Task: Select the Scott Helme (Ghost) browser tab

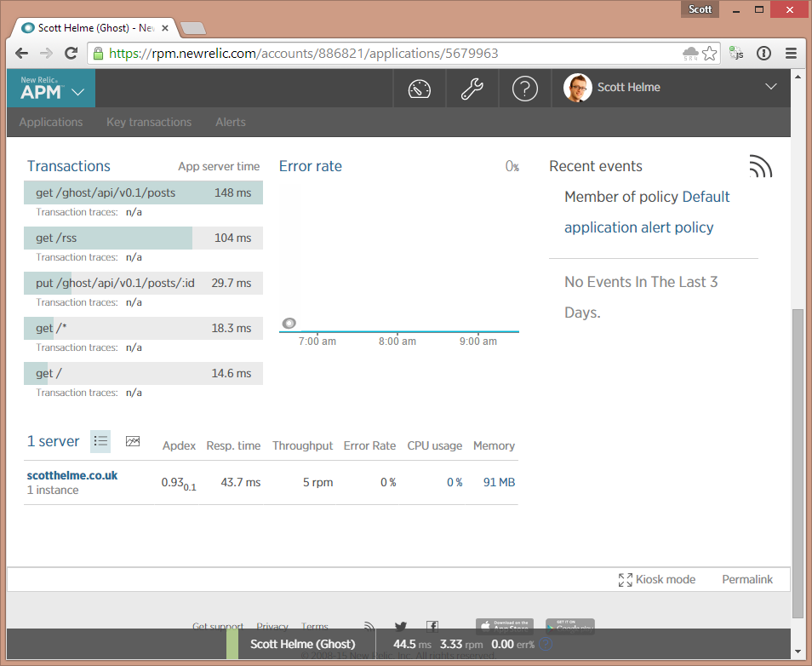Action: [x=96, y=28]
